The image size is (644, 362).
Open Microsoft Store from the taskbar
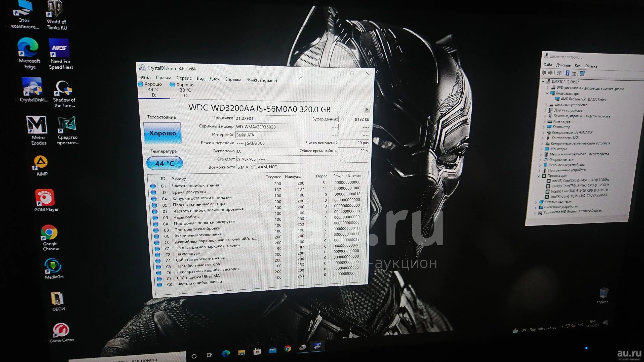(x=257, y=351)
